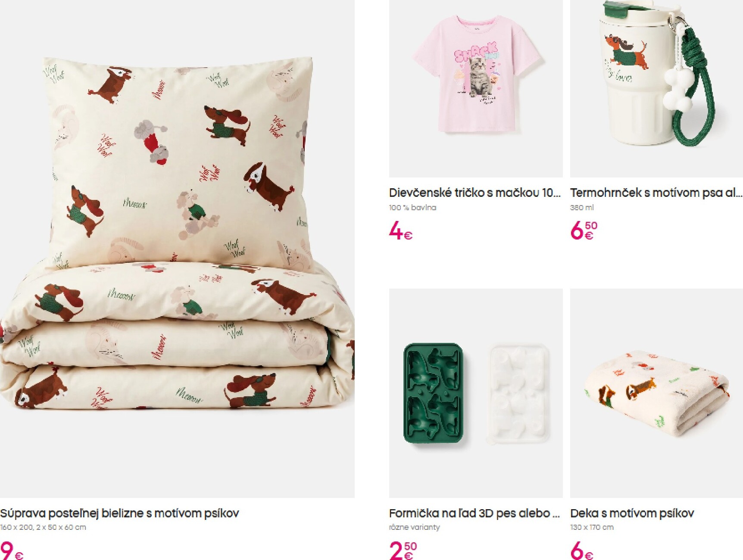Screen dimensions: 743x560
Task: Click the 'Súprava posteľnej bielizne s motívom psíkov' title
Action: tap(119, 513)
